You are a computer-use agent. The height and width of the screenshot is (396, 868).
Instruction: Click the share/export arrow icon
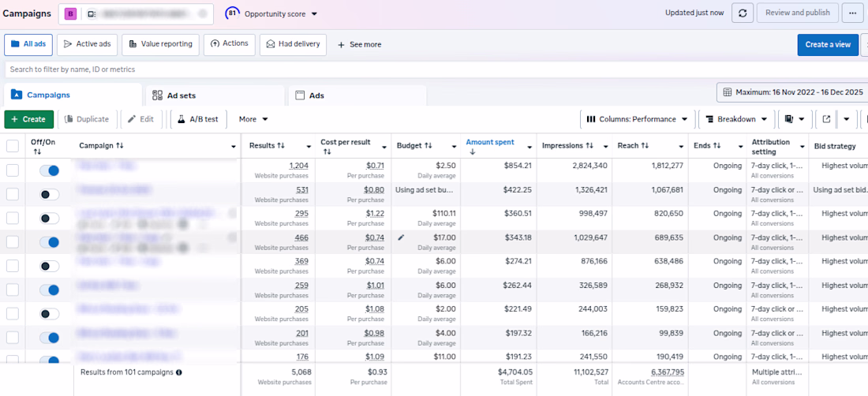click(826, 119)
